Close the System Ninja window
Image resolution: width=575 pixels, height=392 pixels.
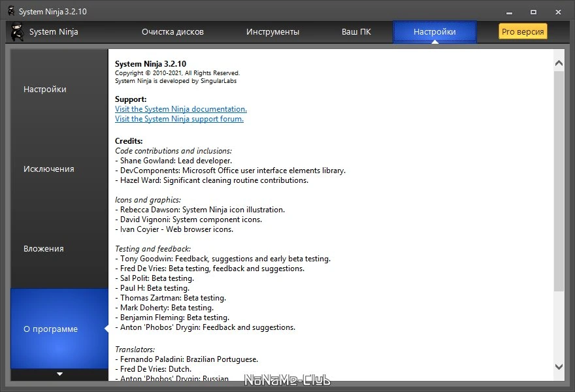pos(558,12)
